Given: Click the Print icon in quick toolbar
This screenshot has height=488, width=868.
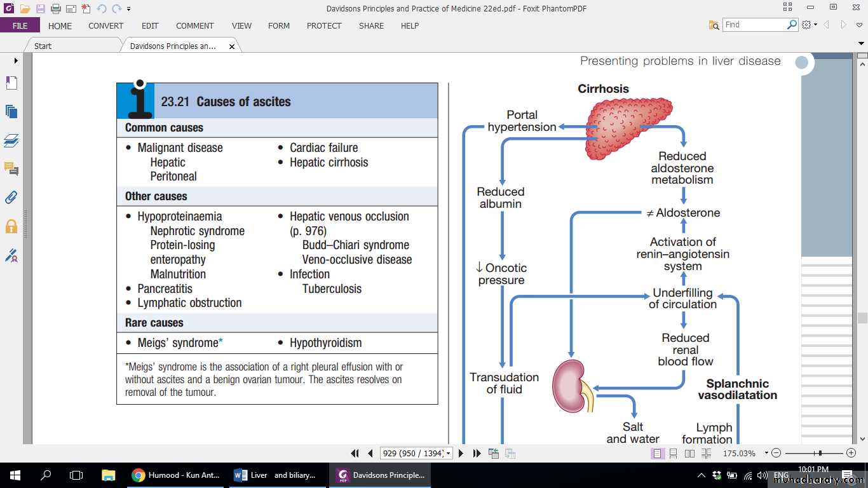Looking at the screenshot, I should coord(55,9).
